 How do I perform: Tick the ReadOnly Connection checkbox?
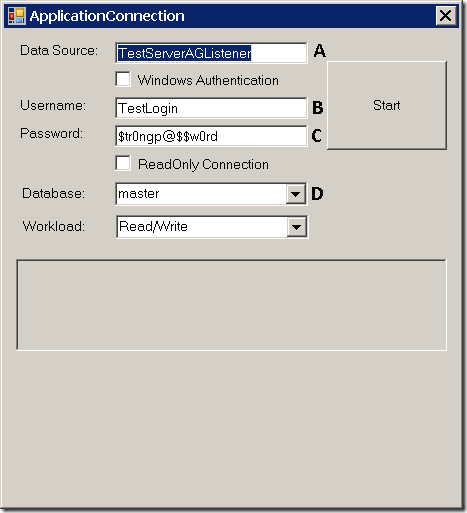[x=123, y=163]
